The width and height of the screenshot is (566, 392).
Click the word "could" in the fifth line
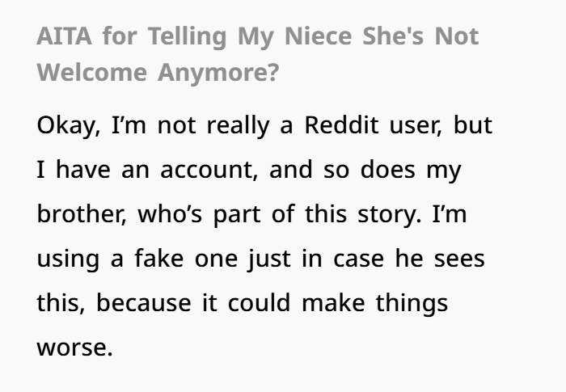259,302
